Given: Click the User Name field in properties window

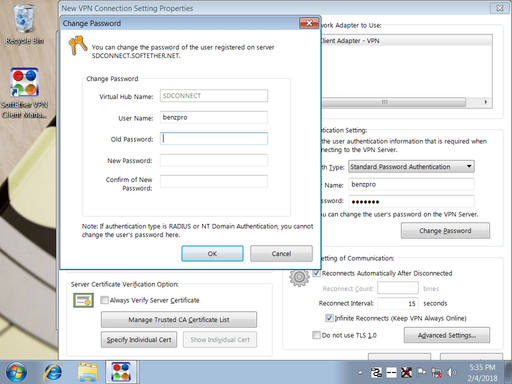Looking at the screenshot, I should point(411,184).
